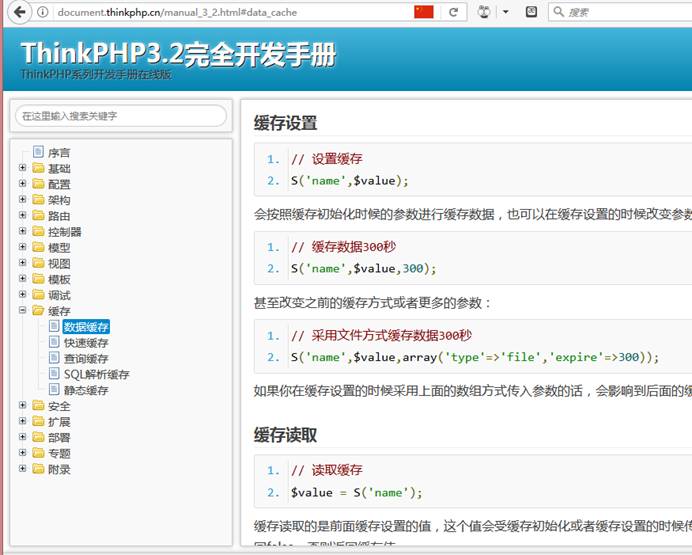The width and height of the screenshot is (692, 555).
Task: Expand the 专题 folder node
Action: click(x=23, y=453)
